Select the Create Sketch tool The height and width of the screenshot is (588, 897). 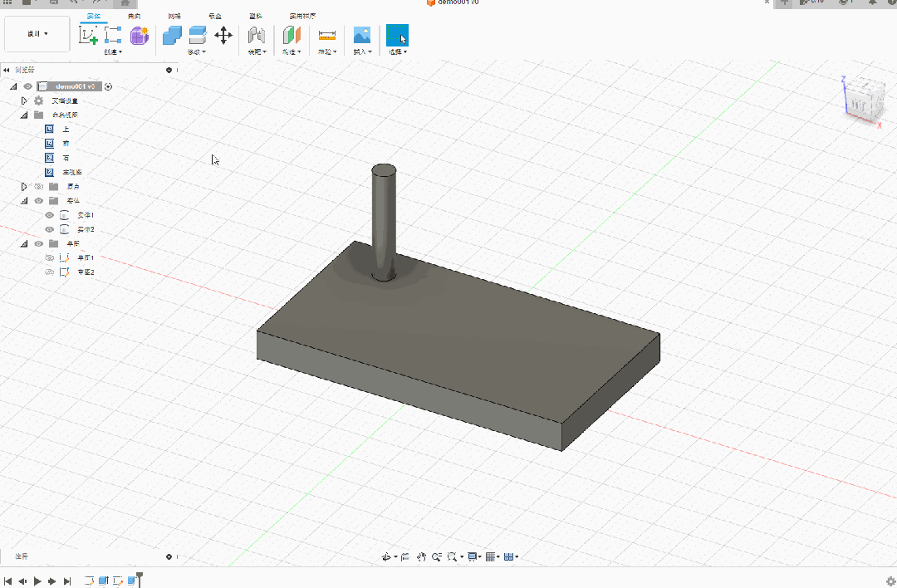point(88,36)
